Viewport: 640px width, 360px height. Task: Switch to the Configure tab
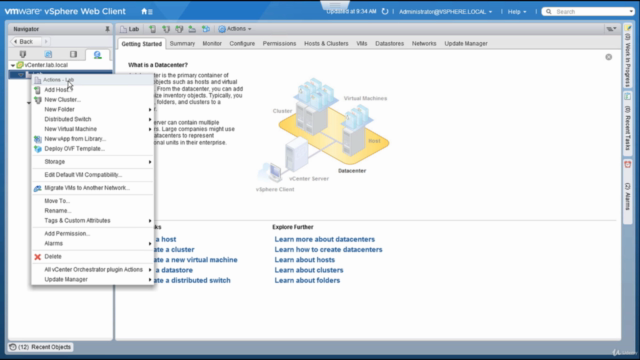coord(242,43)
